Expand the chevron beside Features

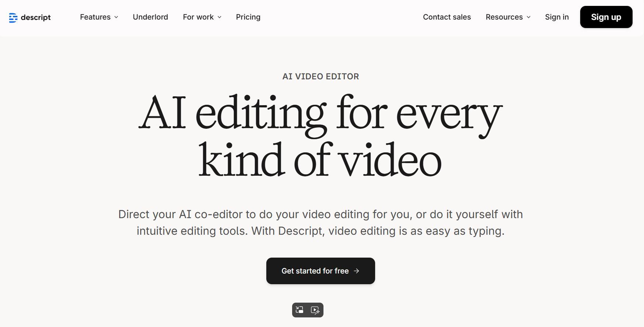click(116, 17)
